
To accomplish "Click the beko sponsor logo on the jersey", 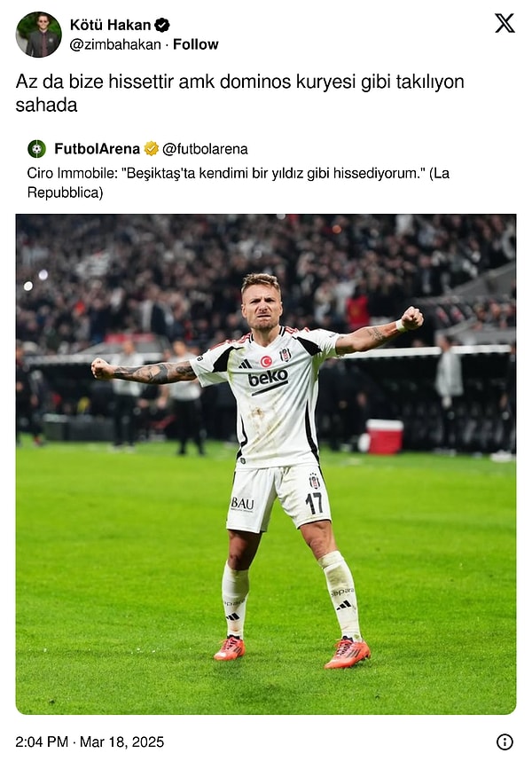I will tap(268, 380).
